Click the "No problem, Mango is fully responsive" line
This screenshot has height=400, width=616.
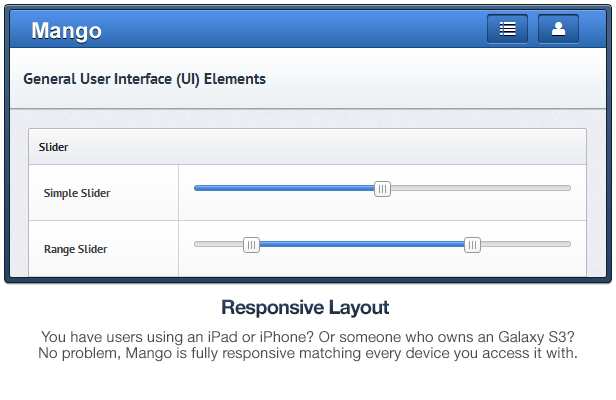[308, 355]
